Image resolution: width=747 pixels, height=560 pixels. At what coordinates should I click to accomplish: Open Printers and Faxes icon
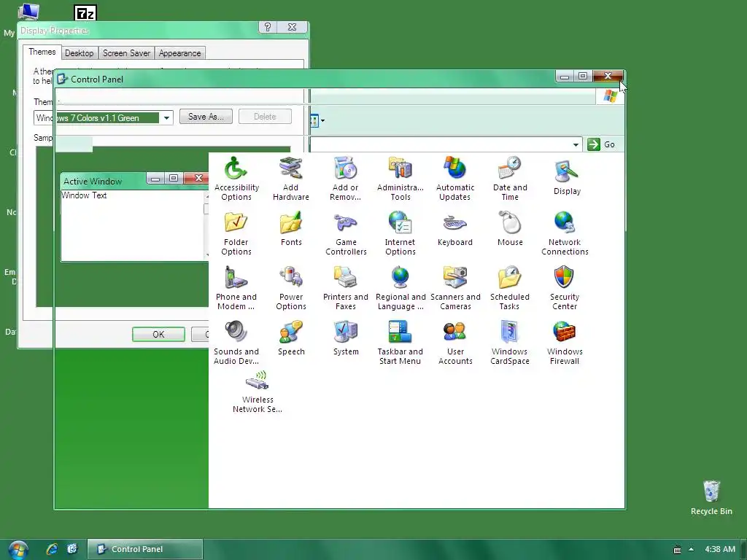coord(345,289)
